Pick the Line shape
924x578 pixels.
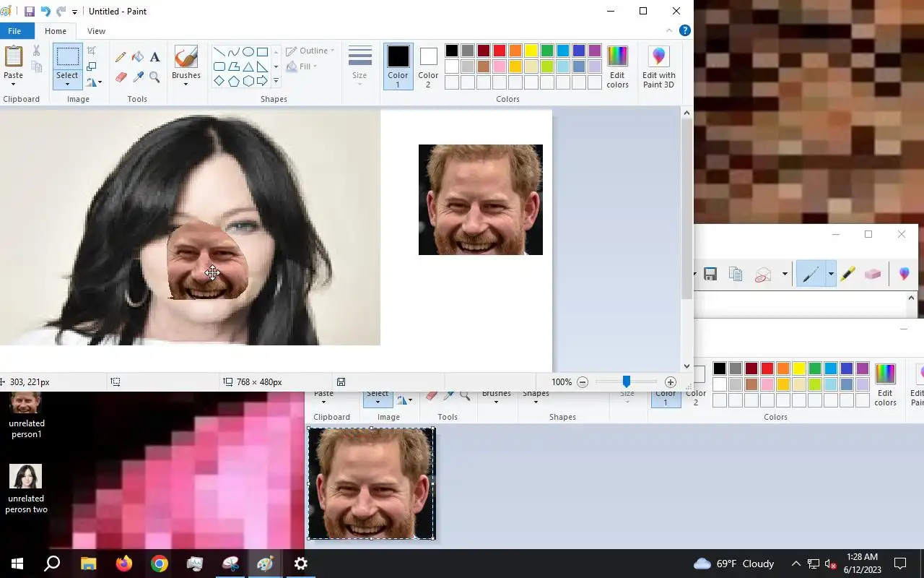click(219, 52)
